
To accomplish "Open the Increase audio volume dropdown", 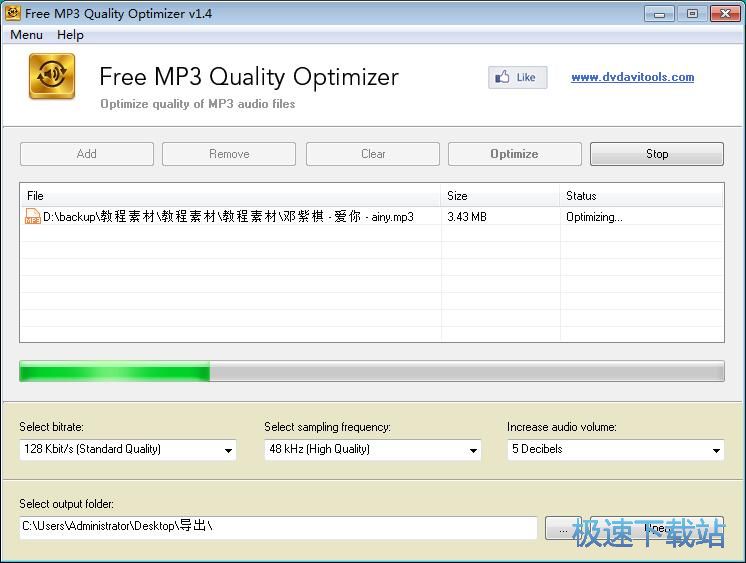I will tap(616, 449).
